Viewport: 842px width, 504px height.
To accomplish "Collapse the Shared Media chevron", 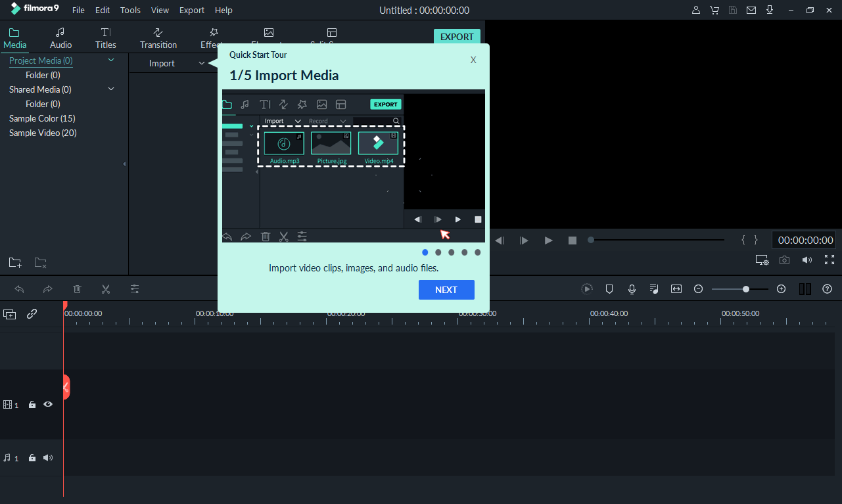I will pyautogui.click(x=111, y=88).
